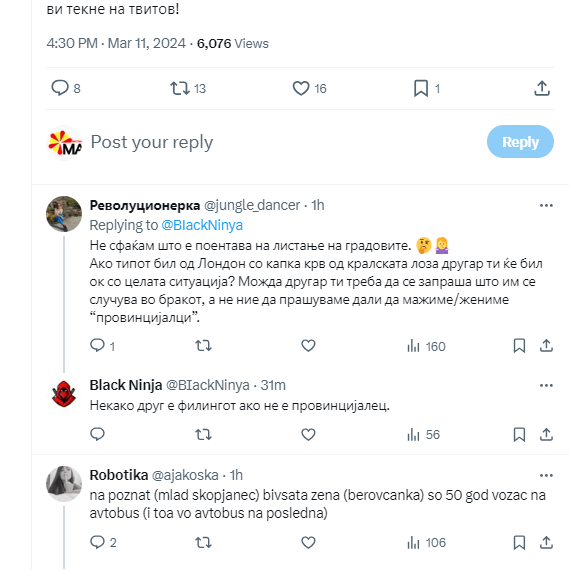569x570 pixels.
Task: Reply to Robotika's tweet with 2 comments
Action: pos(103,543)
